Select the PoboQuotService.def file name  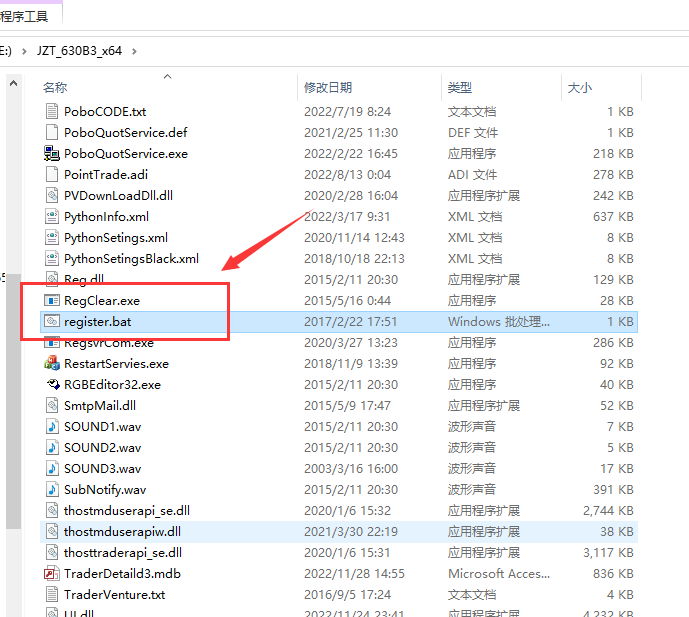[x=126, y=132]
